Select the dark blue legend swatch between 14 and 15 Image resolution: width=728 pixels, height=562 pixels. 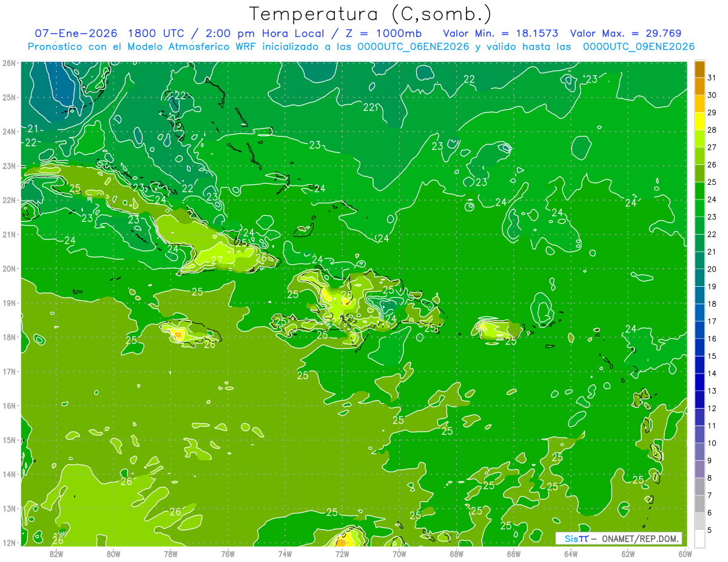point(699,365)
